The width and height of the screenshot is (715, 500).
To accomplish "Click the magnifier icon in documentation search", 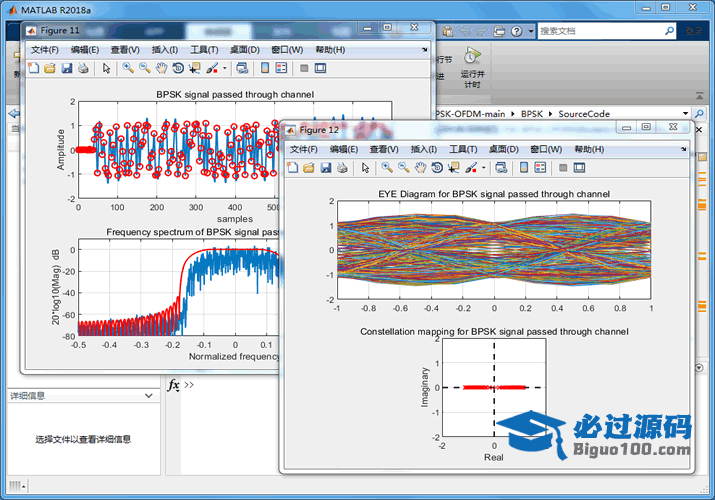I will coord(669,31).
